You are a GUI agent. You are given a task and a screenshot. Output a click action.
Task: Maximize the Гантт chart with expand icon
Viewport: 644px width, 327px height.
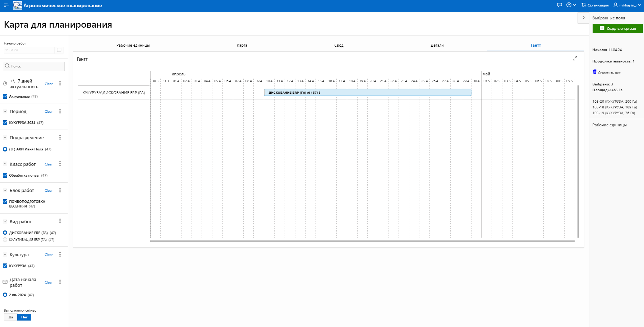[x=575, y=58]
